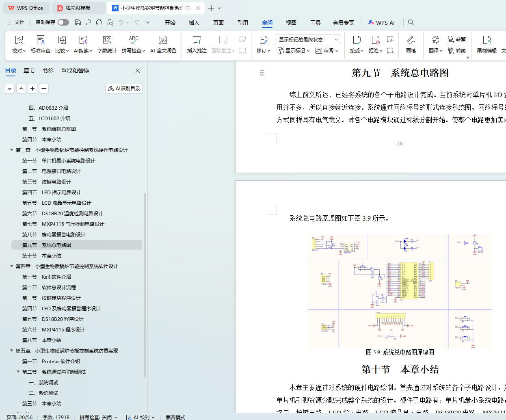Viewport: 506px width, 420px height.
Task: Collapse the 第四章 chapter in outline
Action: [12, 266]
